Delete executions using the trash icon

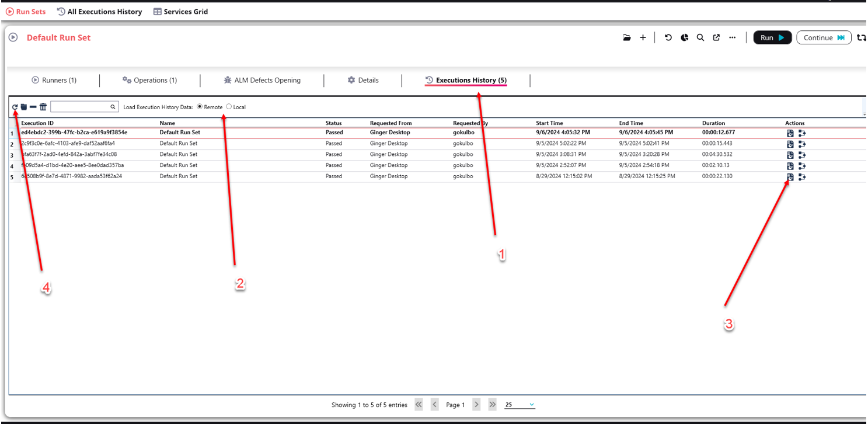43,107
